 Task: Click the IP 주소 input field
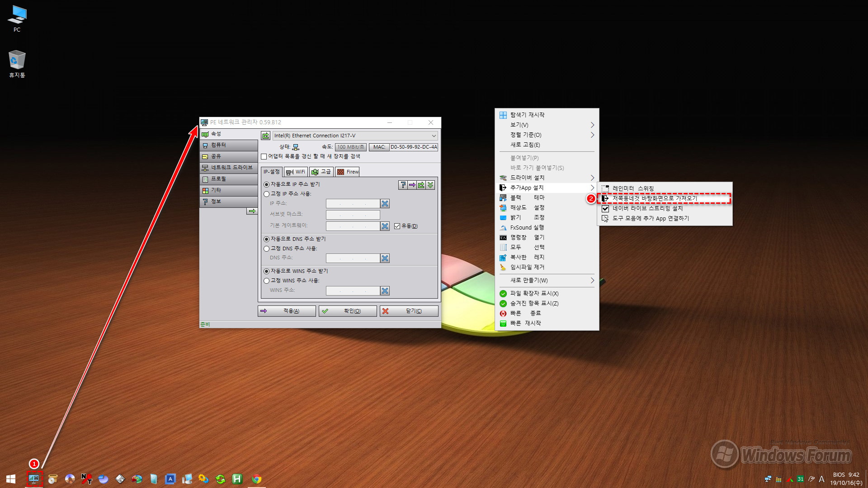tap(353, 204)
